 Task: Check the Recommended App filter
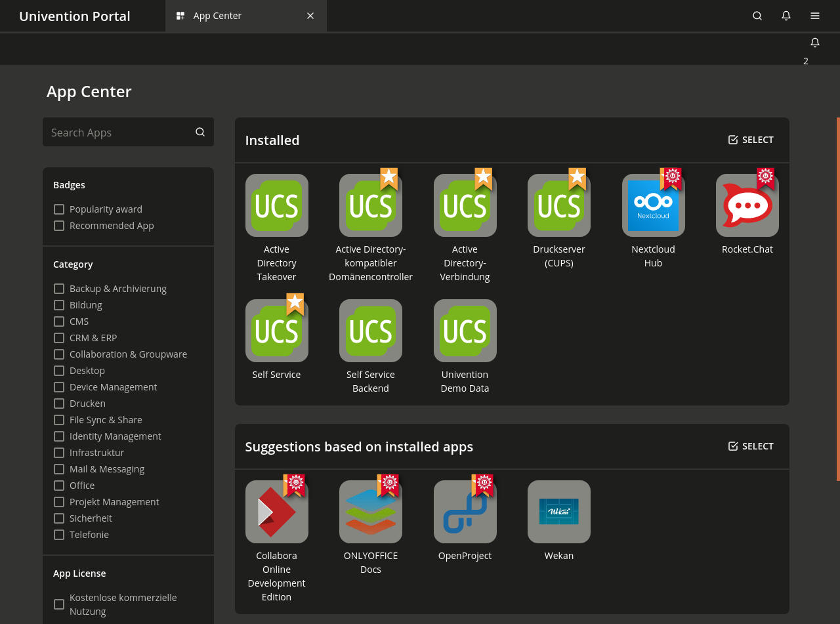pos(59,226)
